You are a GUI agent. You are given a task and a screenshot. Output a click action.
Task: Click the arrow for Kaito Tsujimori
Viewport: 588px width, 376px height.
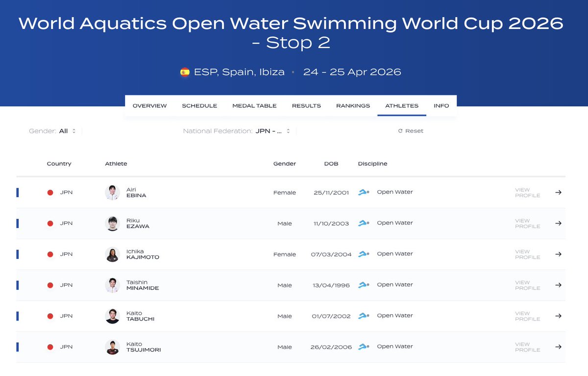(x=558, y=347)
